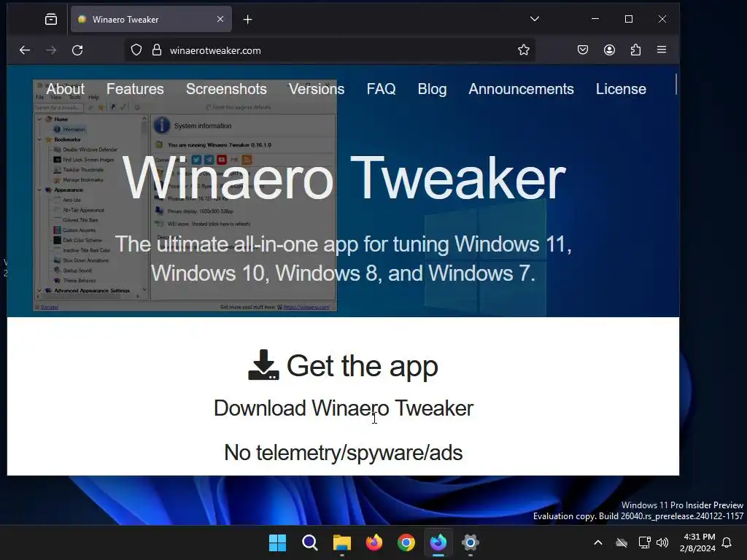Viewport: 747px width, 560px height.
Task: Go back to the previous page
Action: coord(25,50)
